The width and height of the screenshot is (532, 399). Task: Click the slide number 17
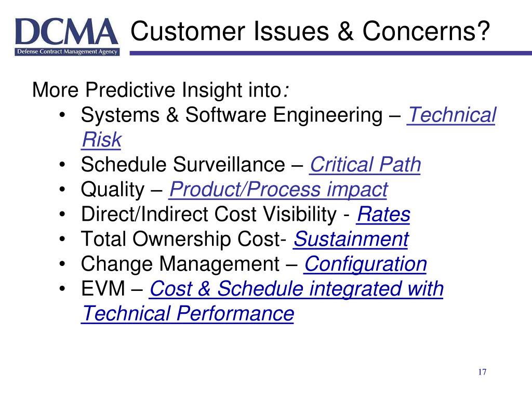coord(482,372)
